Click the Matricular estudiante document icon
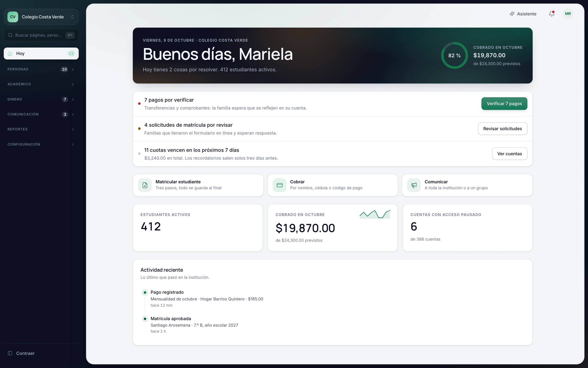Screen dimensions: 588x368 click(145, 185)
